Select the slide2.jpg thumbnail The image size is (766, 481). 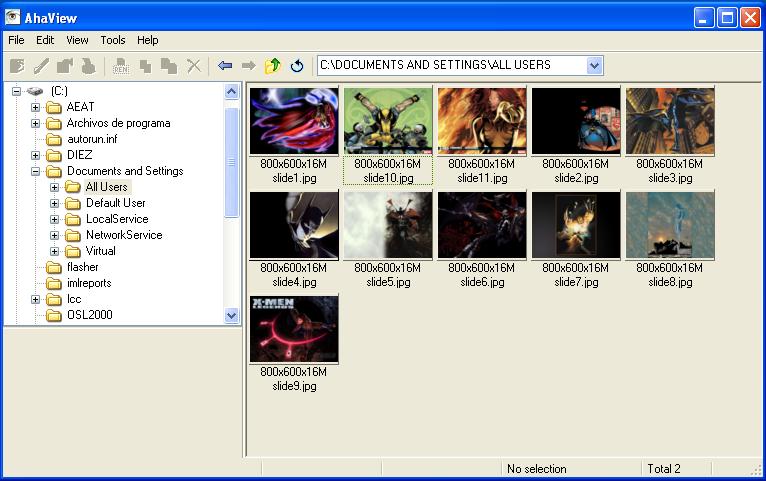tap(576, 121)
